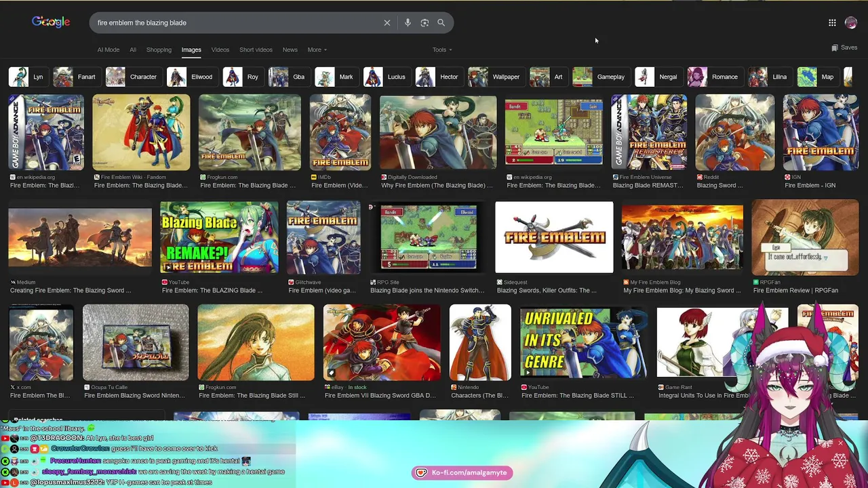Switch to the Shopping tab

pyautogui.click(x=159, y=49)
